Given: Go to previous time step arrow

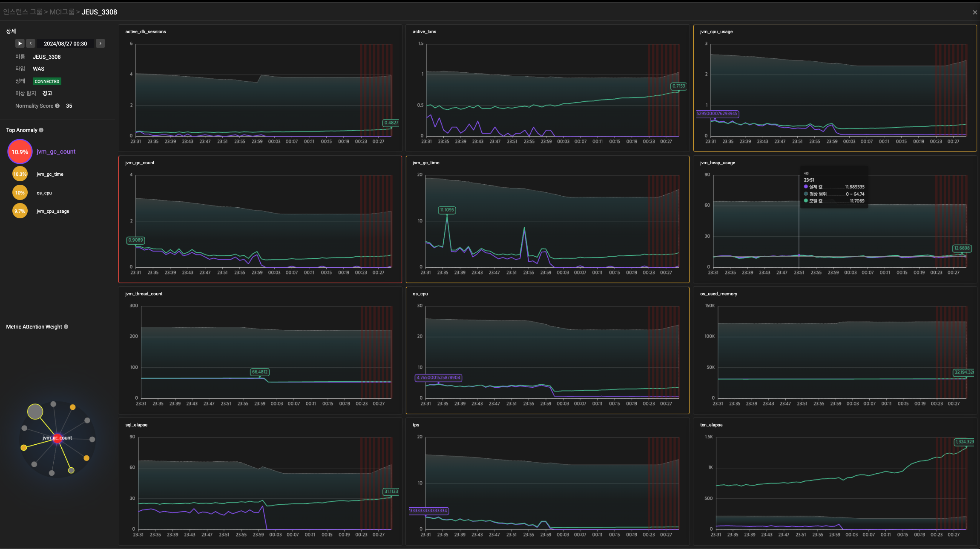Looking at the screenshot, I should 31,43.
